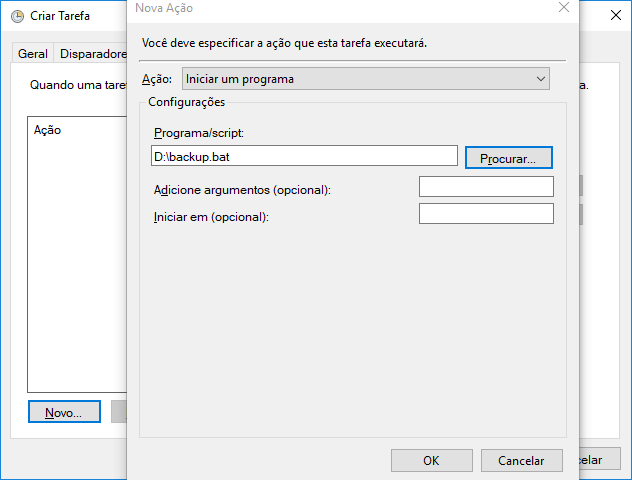
Task: Click the Ação column header in the list
Action: 48,130
